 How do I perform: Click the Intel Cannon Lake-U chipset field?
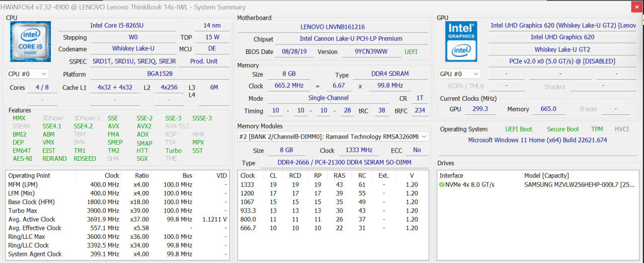(x=351, y=39)
